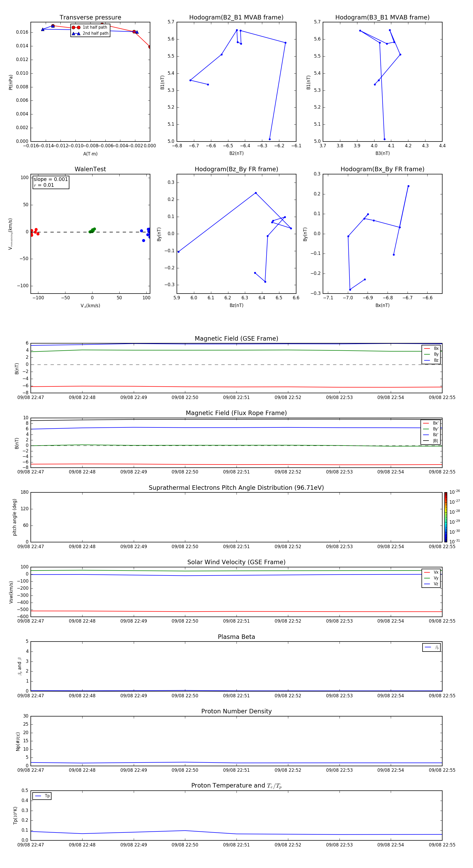The image size is (473, 868).
Task: Click "Bx'" in the flux rope legend
Action: tap(431, 423)
